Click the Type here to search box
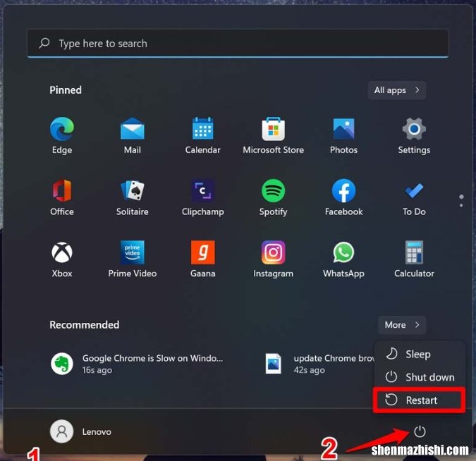476x461 pixels. [238, 43]
